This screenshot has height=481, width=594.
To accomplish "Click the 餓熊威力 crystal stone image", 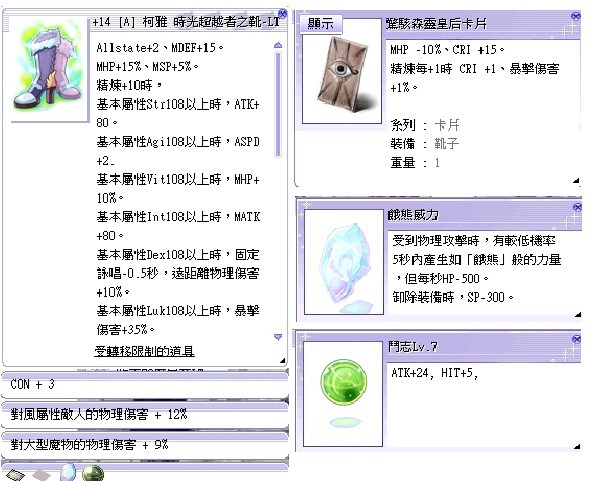I will tap(344, 262).
